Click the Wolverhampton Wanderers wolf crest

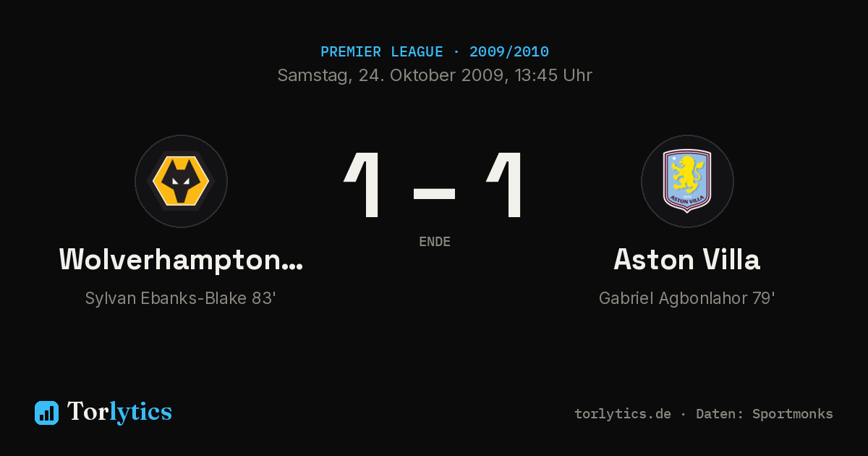[181, 181]
